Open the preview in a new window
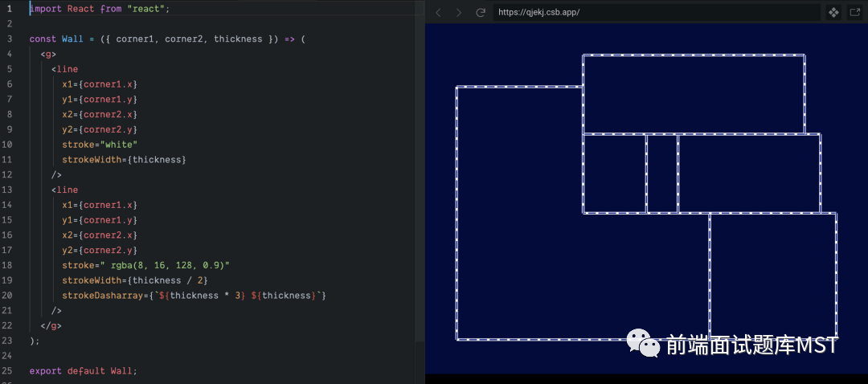This screenshot has height=384, width=868. [x=854, y=12]
